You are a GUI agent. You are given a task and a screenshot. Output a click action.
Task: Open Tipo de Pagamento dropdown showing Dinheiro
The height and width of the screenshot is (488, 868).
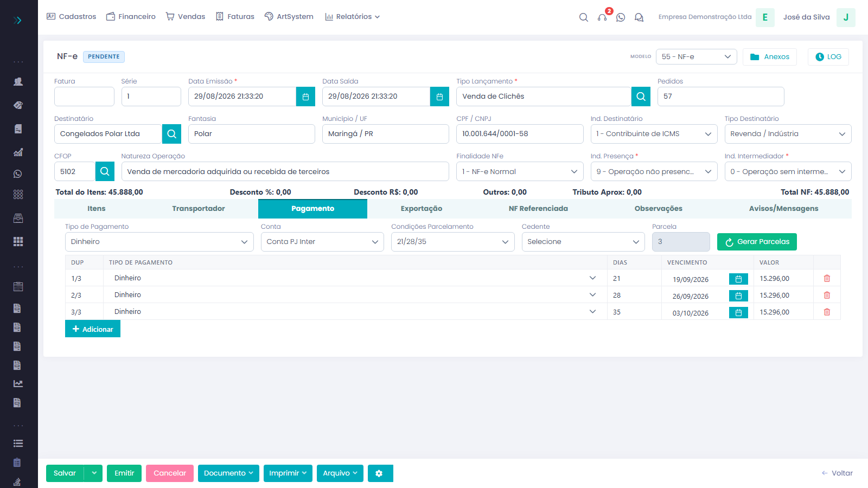(x=159, y=242)
